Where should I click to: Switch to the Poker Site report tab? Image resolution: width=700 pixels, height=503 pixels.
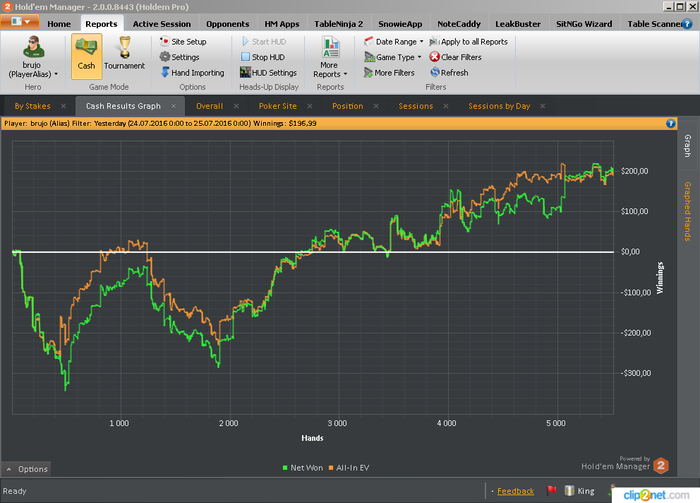[278, 106]
